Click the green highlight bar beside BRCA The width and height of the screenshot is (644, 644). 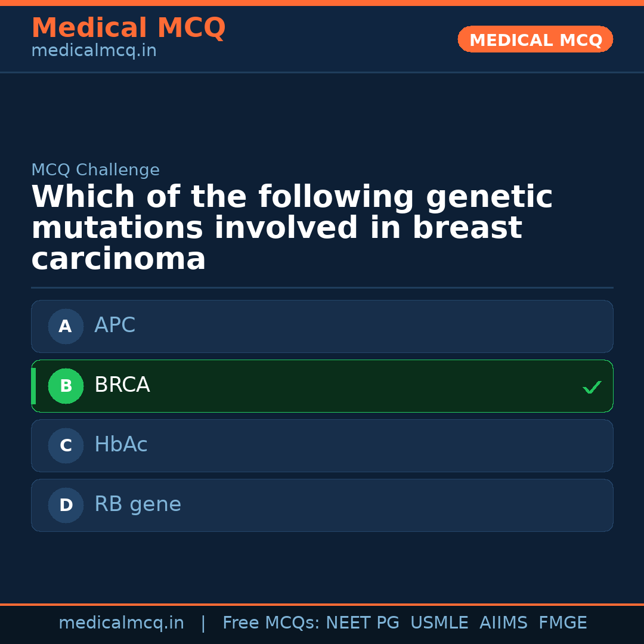(x=33, y=386)
